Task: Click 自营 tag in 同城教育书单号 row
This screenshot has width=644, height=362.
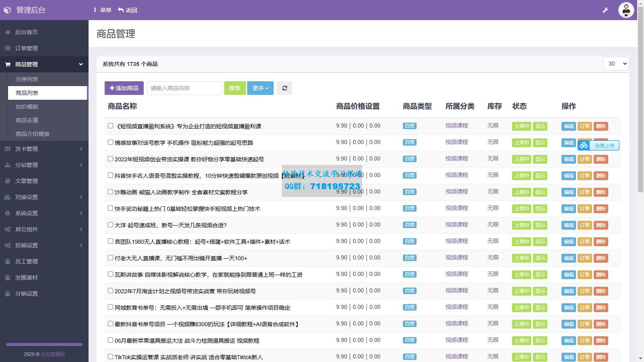Action: [x=410, y=307]
